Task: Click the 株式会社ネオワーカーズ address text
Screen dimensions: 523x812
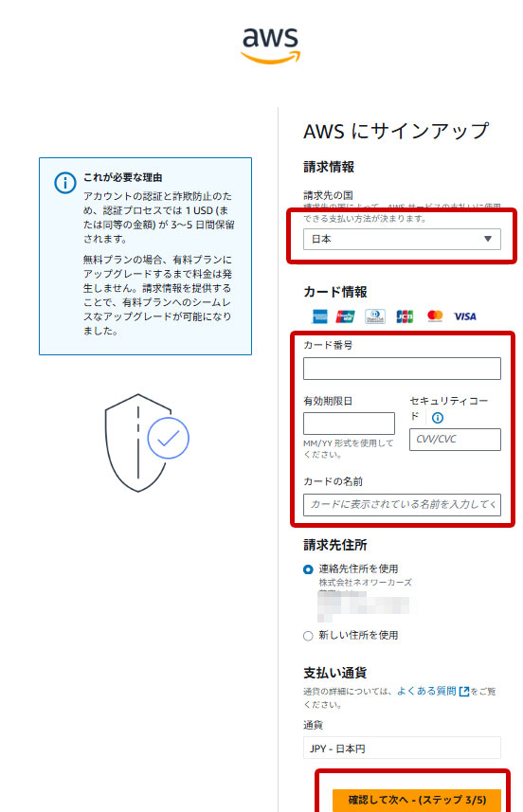Action: point(365,583)
